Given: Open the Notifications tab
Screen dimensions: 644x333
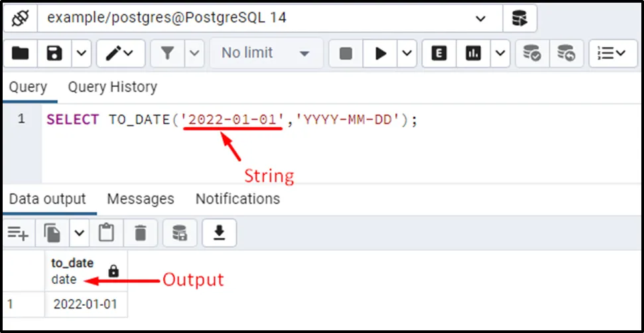Looking at the screenshot, I should click(238, 199).
